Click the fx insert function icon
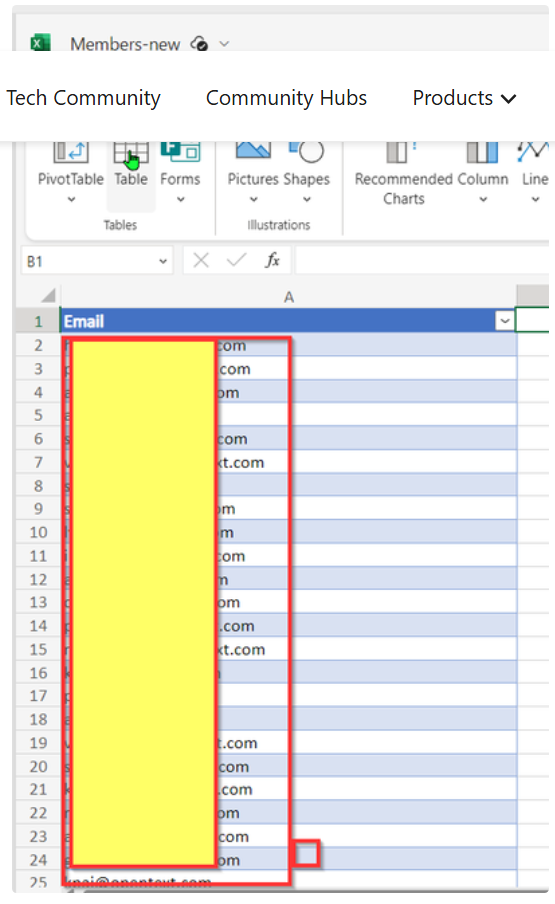 272,261
